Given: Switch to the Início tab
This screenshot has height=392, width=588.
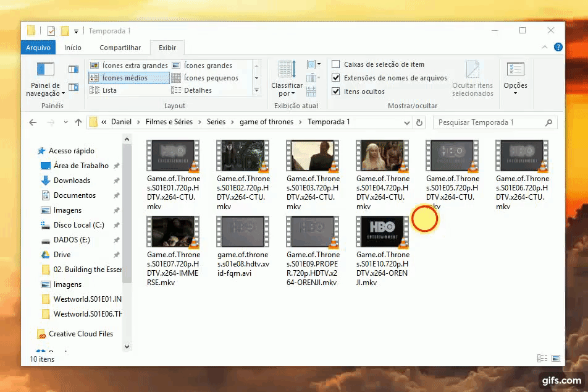Looking at the screenshot, I should click(73, 48).
